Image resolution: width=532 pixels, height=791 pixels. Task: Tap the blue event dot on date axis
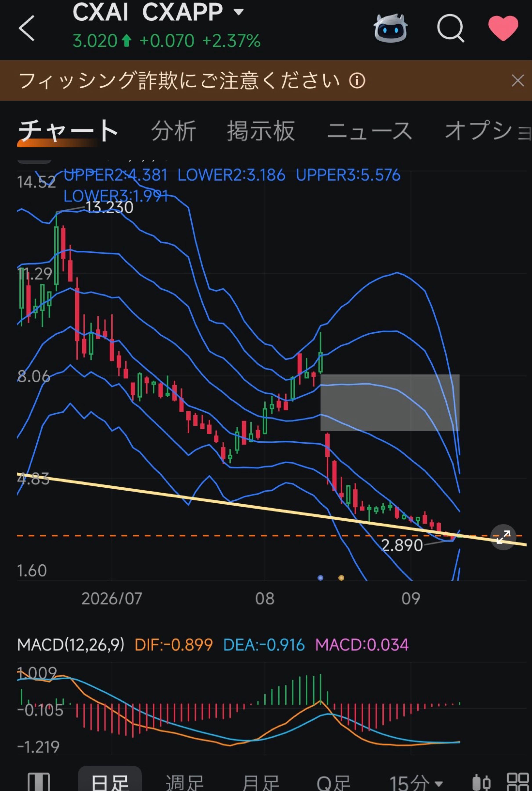(x=320, y=577)
